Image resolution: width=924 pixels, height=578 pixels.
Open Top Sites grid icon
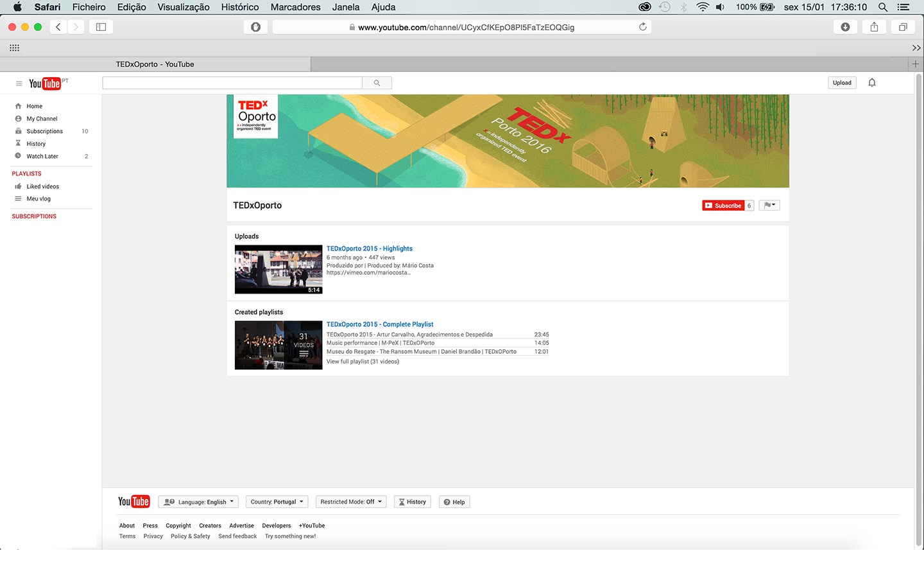tap(14, 48)
